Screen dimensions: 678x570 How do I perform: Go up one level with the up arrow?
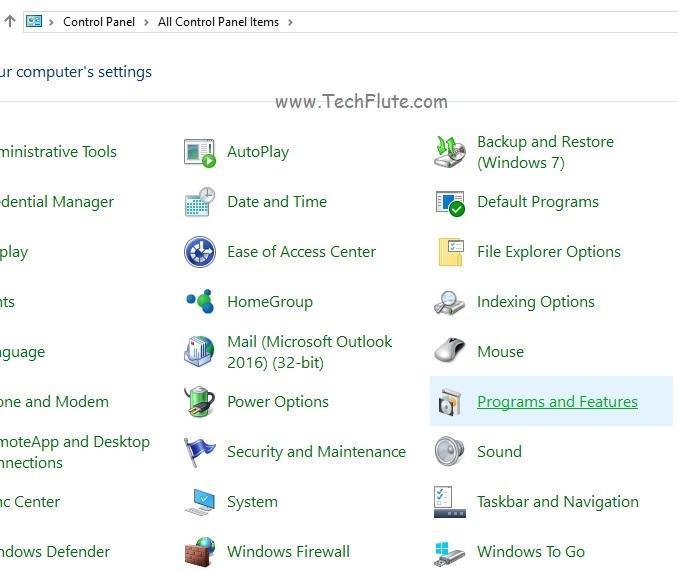click(x=10, y=21)
